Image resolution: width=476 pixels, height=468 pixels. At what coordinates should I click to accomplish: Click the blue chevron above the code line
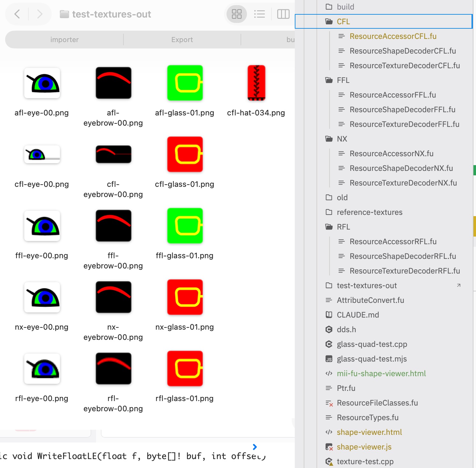click(255, 447)
